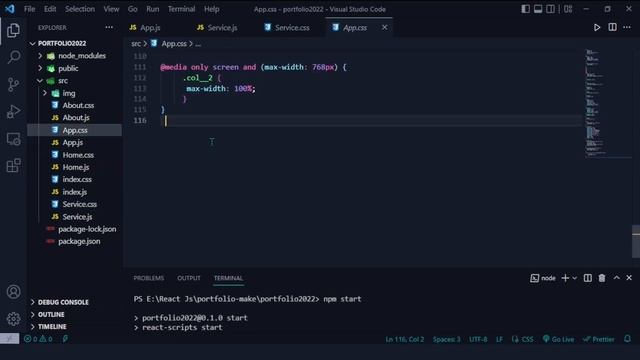The image size is (640, 360).
Task: Switch to the Output panel tab
Action: tap(189, 278)
